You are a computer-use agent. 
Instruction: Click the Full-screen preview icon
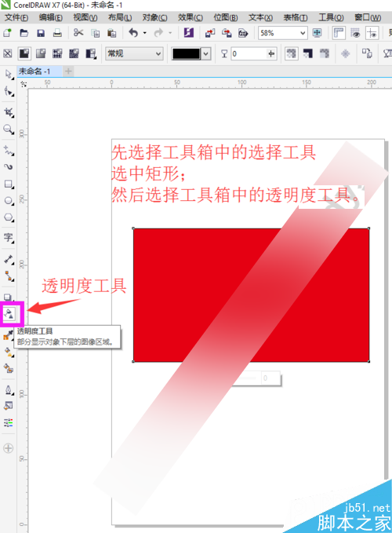pos(317,33)
